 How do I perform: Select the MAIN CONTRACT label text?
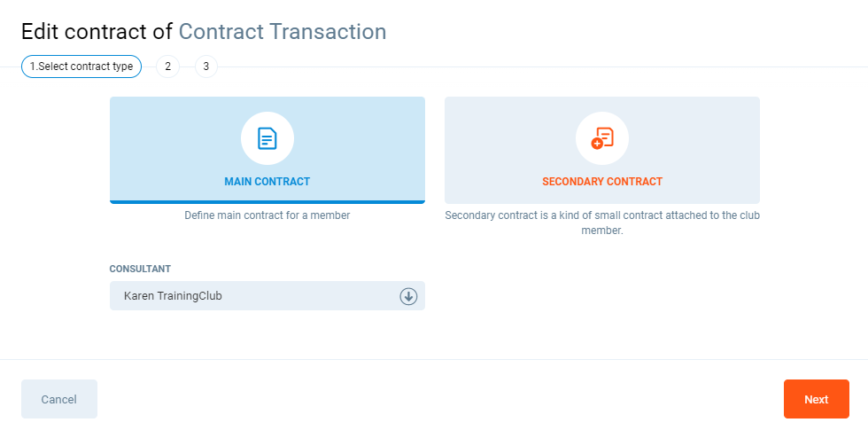267,182
